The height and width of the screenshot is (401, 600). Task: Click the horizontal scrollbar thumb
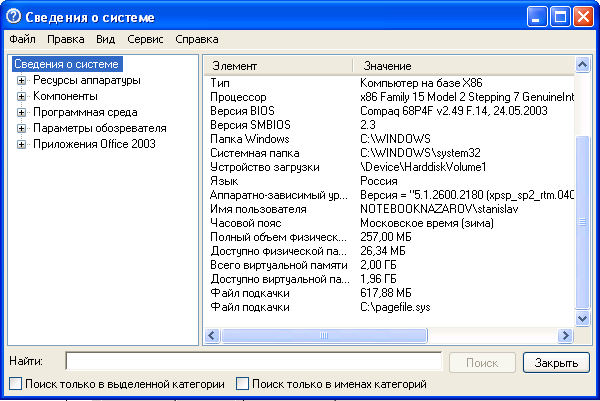[324, 336]
